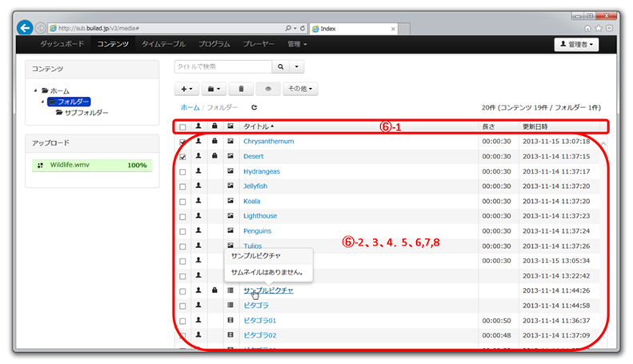Check the Lighthouse row checkbox
Screen dimensions: 633x364
point(182,217)
